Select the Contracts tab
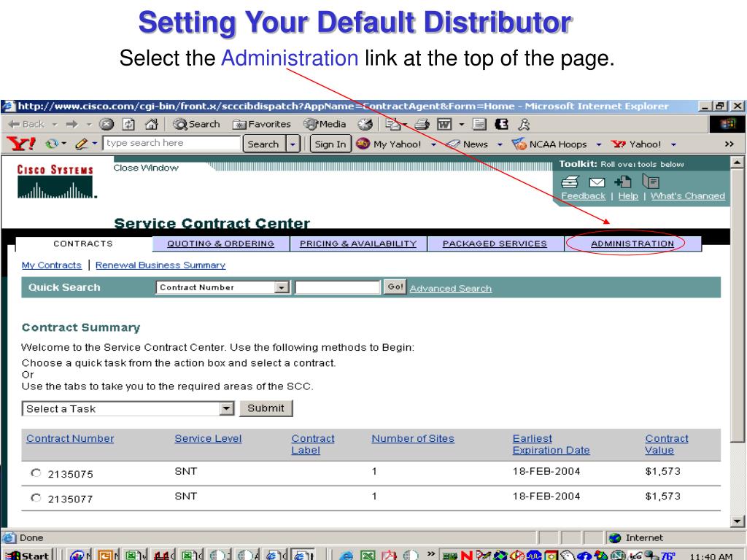The image size is (747, 560). 83,244
